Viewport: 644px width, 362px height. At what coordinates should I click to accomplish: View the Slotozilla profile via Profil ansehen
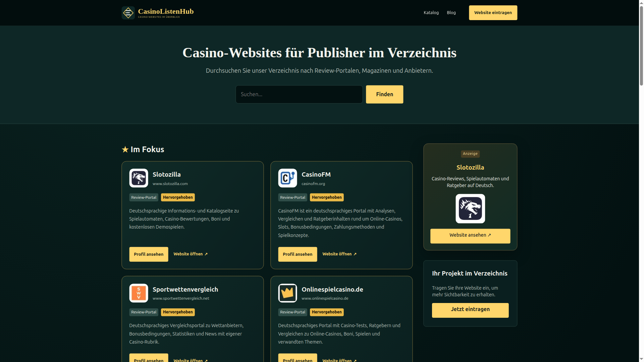[149, 254]
